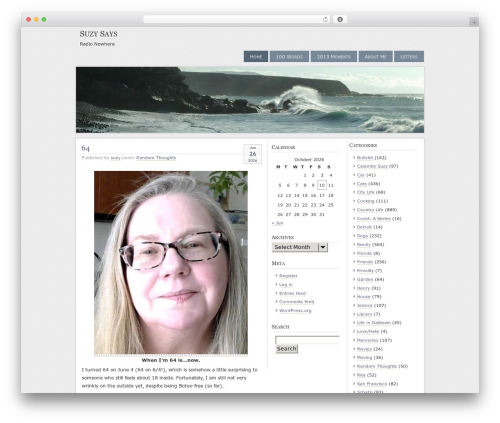The height and width of the screenshot is (423, 500).
Task: Open the City Life category
Action: pos(365,192)
